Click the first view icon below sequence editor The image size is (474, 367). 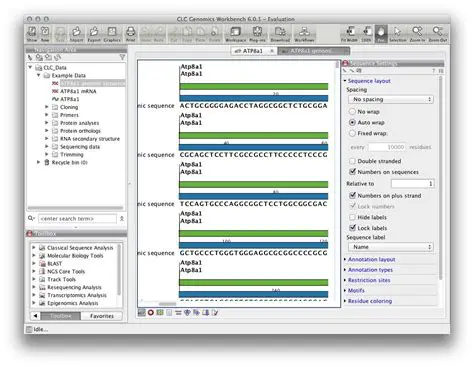142,312
